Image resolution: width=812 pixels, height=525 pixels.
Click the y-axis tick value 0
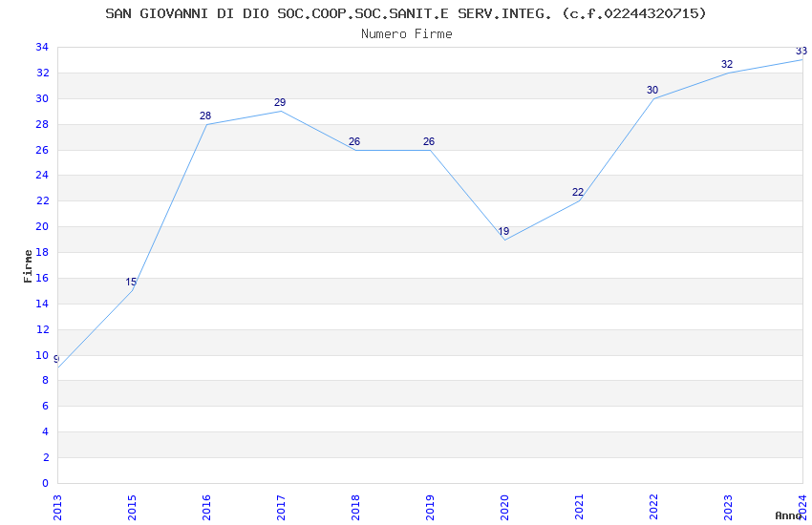click(x=46, y=483)
